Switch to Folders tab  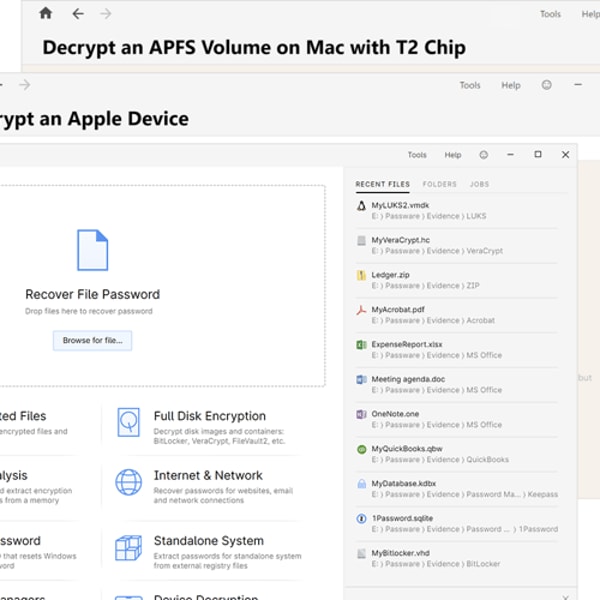[440, 184]
